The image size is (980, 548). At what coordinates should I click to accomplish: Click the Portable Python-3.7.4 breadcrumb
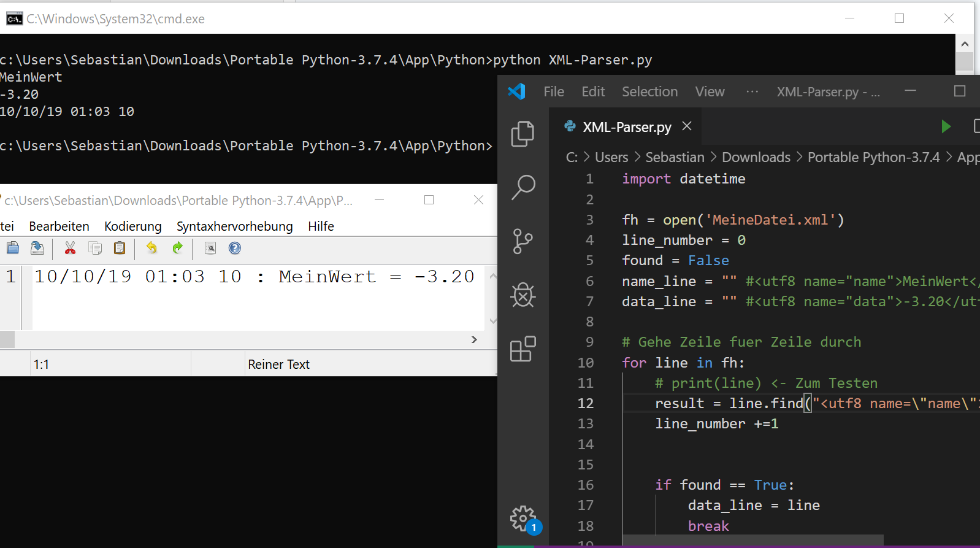click(x=873, y=157)
